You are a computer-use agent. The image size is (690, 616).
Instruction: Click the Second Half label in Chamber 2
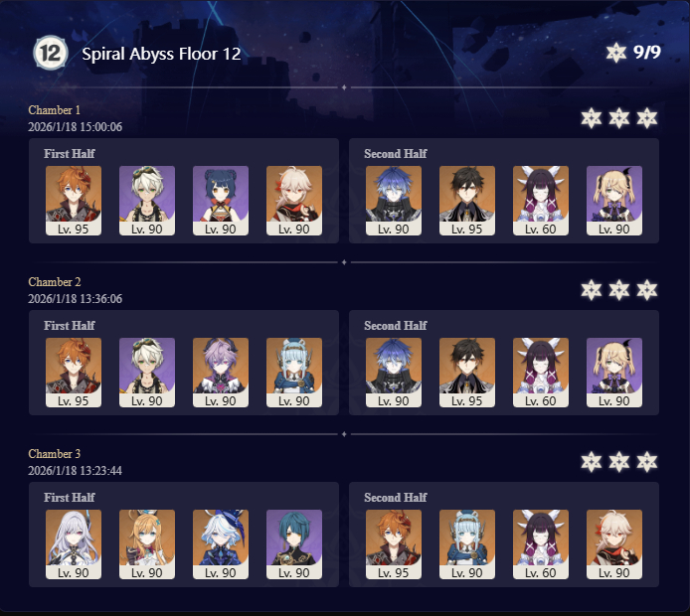395,325
